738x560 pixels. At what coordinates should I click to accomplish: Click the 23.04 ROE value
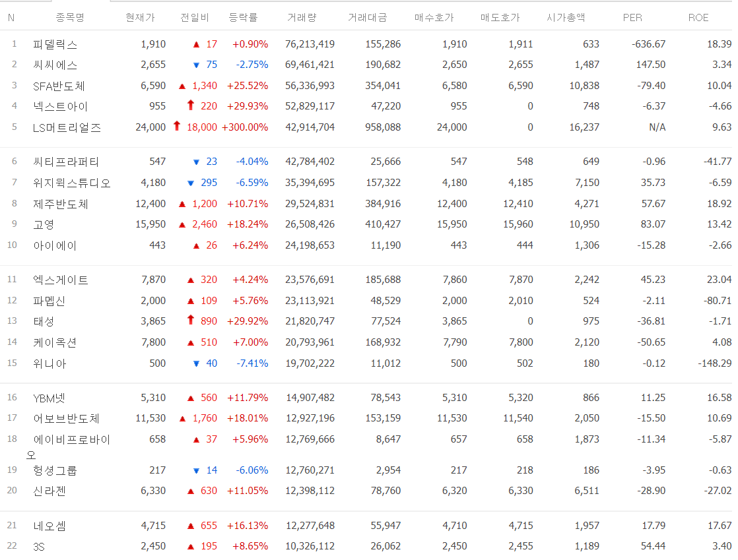coord(719,280)
